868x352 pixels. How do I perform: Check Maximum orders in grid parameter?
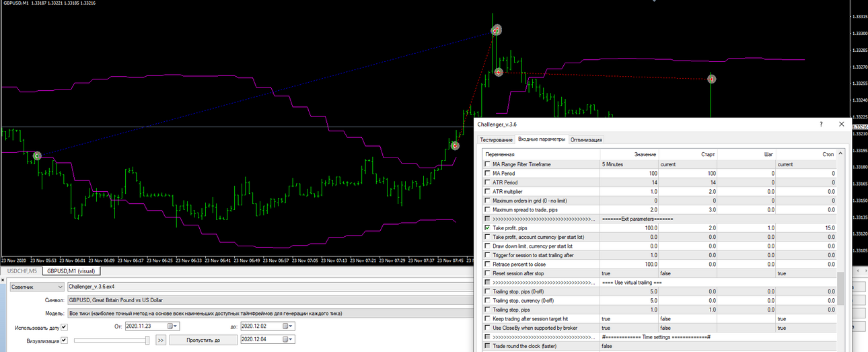[487, 201]
